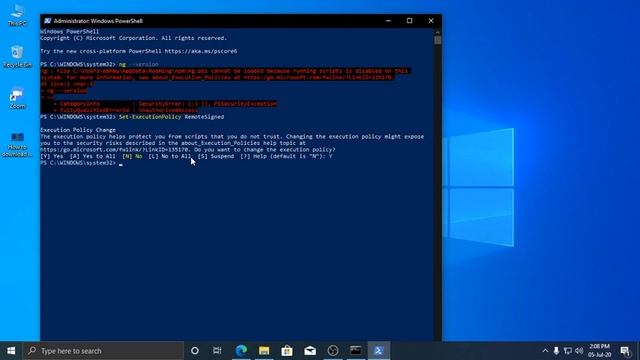Open the This PC desktop icon
Image resolution: width=640 pixels, height=360 pixels.
tap(17, 16)
